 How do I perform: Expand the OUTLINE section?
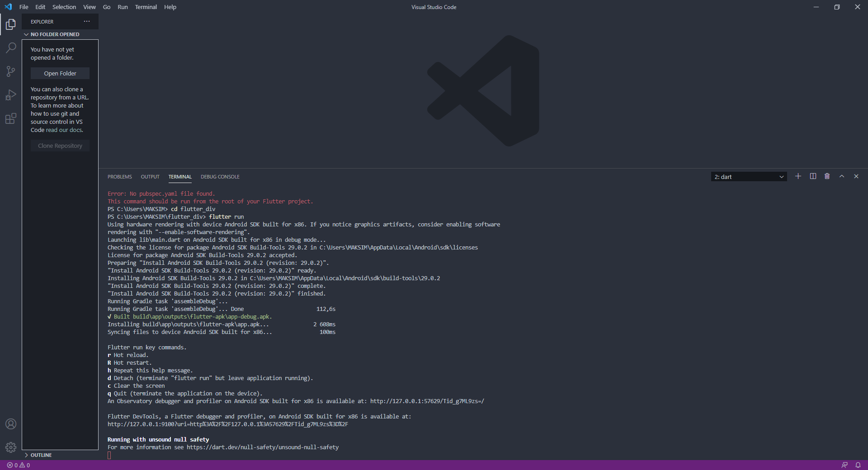[60, 455]
